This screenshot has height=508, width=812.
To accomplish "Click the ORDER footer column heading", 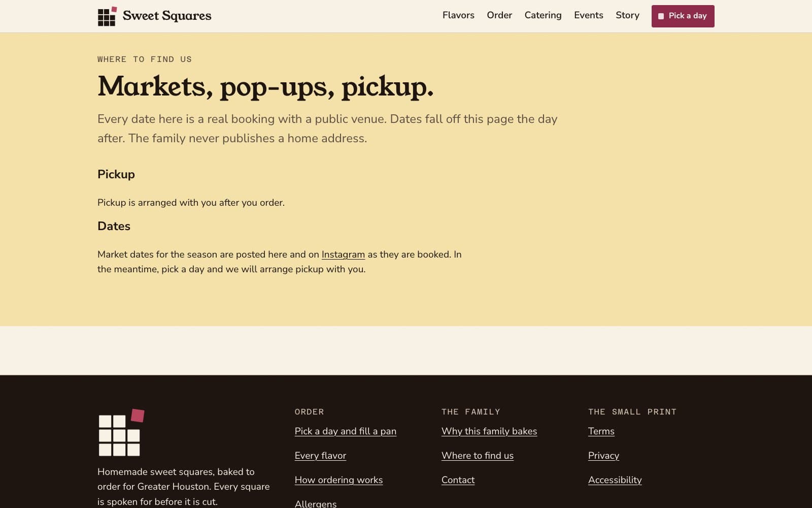I will pyautogui.click(x=309, y=412).
